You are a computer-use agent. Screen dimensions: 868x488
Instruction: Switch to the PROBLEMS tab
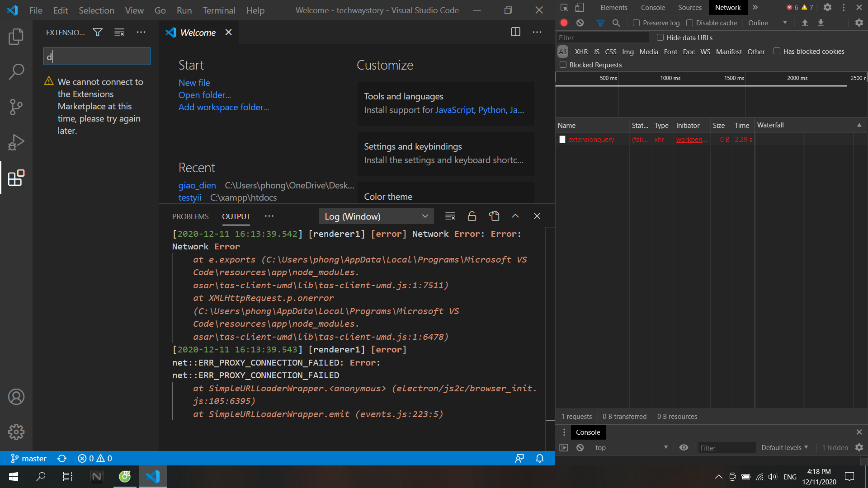190,216
